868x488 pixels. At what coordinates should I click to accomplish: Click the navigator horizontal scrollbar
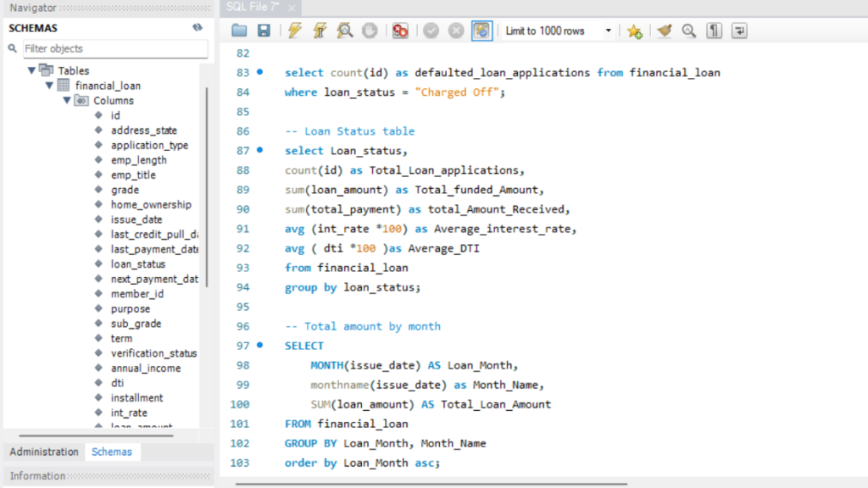[x=97, y=435]
